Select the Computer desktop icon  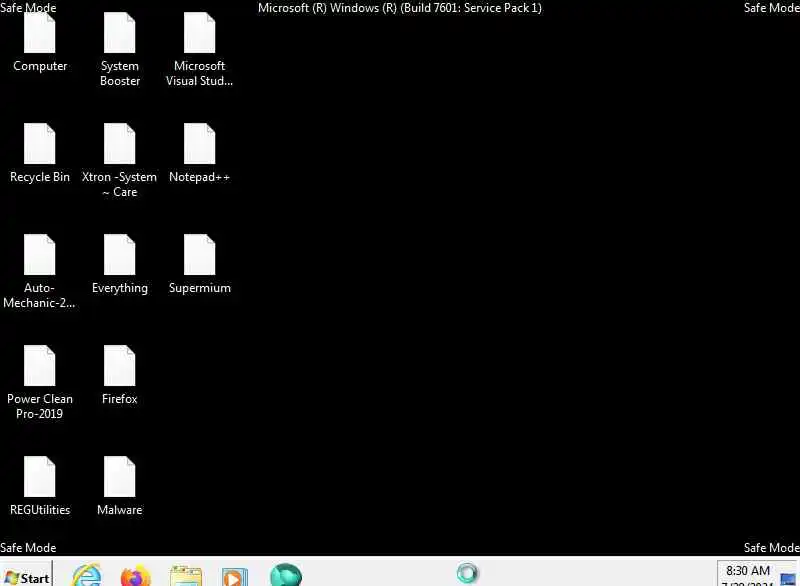point(40,43)
